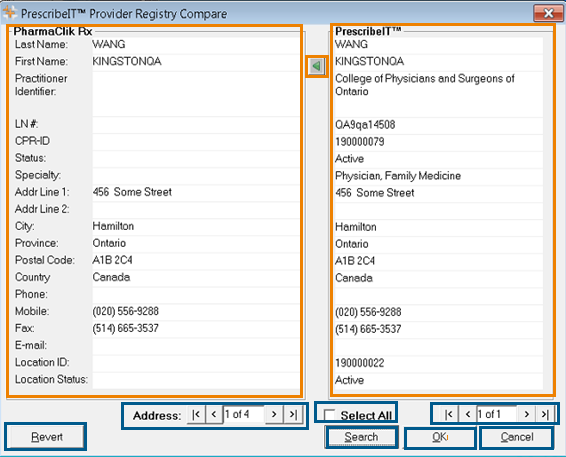Click the Revert button
The height and width of the screenshot is (457, 566).
pyautogui.click(x=47, y=437)
